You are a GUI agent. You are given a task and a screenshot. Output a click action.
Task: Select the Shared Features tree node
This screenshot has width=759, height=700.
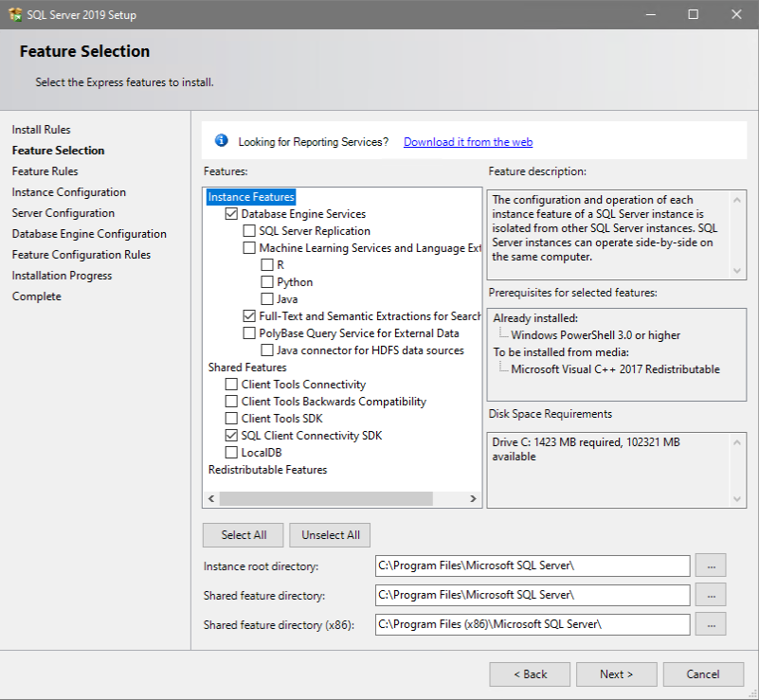[247, 368]
